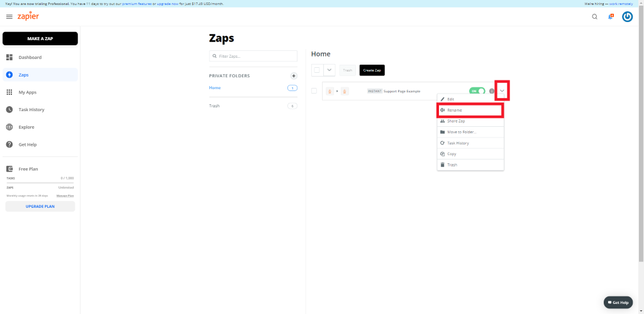Click the rename icon in the Zap menu

[442, 111]
